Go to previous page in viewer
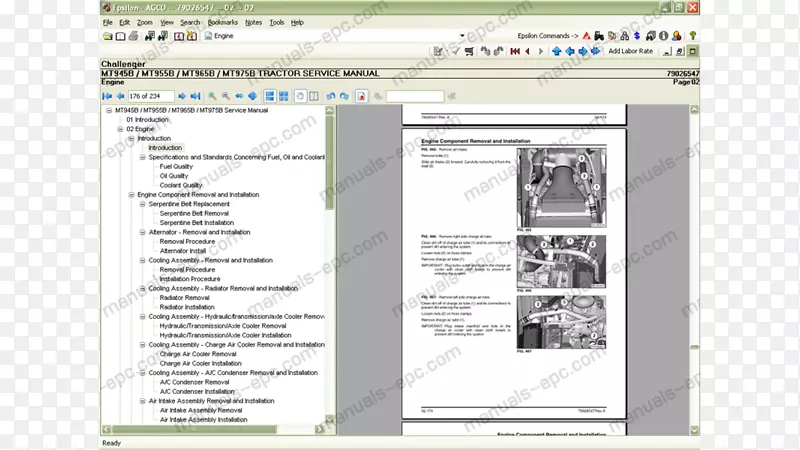Image resolution: width=800 pixels, height=450 pixels. (x=120, y=96)
